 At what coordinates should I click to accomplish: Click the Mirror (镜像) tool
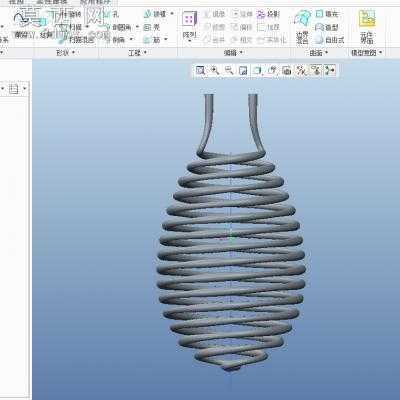coord(214,14)
